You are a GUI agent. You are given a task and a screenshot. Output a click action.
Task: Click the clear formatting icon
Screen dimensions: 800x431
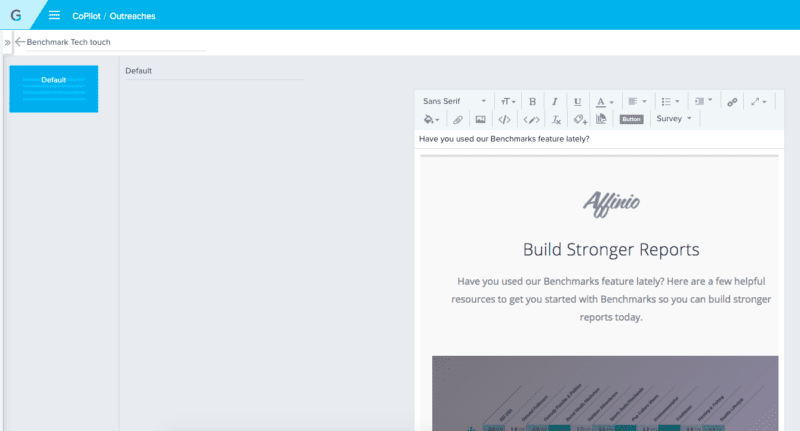pos(557,119)
